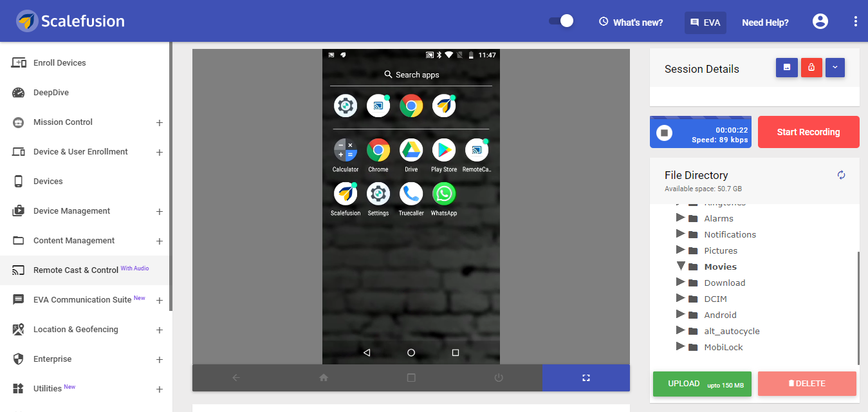The image size is (868, 412).
Task: Click the home icon in the remote control bar
Action: point(324,378)
